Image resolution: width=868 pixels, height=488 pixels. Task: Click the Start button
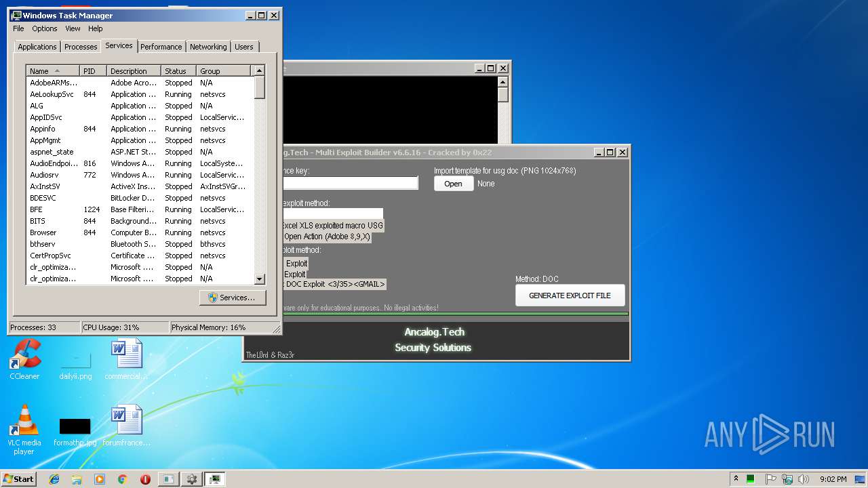(x=18, y=479)
